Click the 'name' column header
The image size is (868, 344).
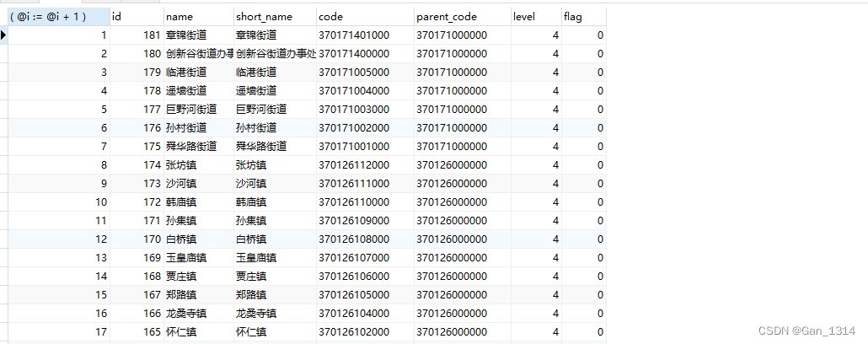point(199,17)
